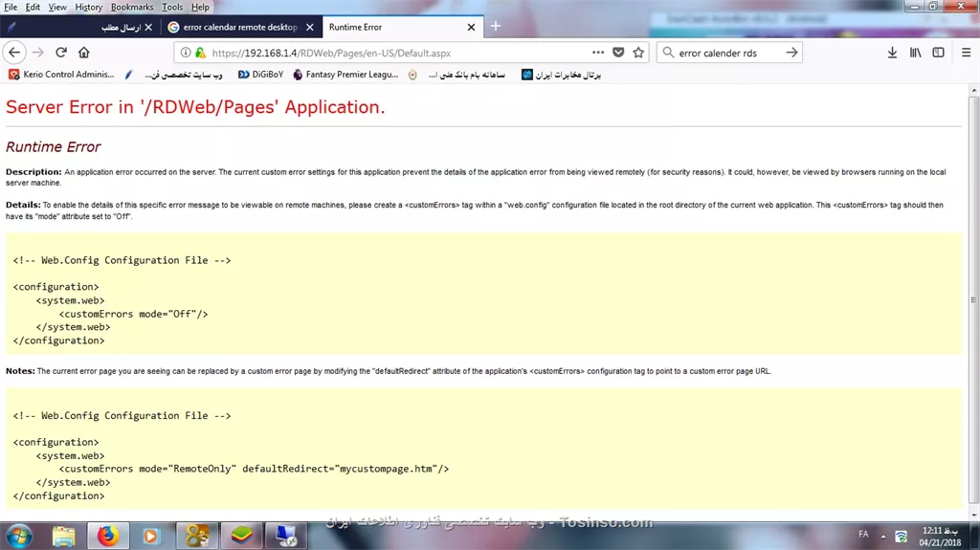Switch to the Runtime Error tab
This screenshot has height=550, width=980.
(403, 27)
